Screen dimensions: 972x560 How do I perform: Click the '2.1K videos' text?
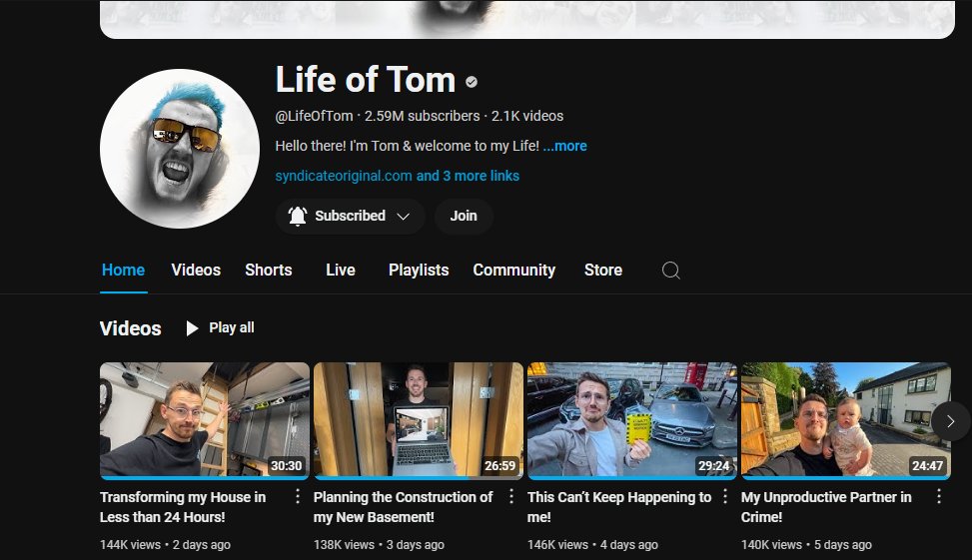[527, 116]
